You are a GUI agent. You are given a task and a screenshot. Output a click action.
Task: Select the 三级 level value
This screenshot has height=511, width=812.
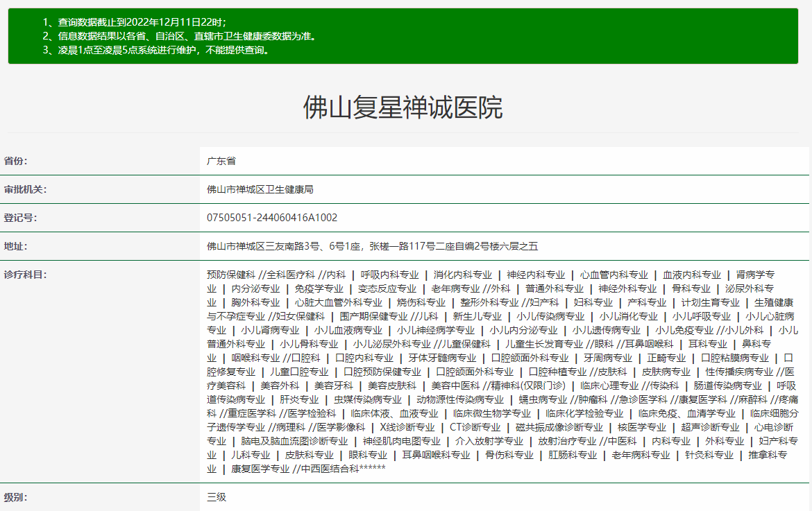[217, 497]
